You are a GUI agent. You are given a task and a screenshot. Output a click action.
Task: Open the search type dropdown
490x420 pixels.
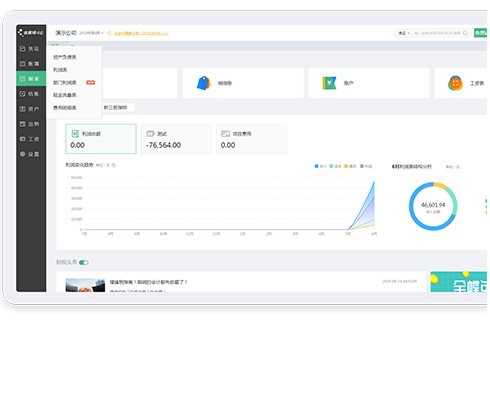point(404,33)
